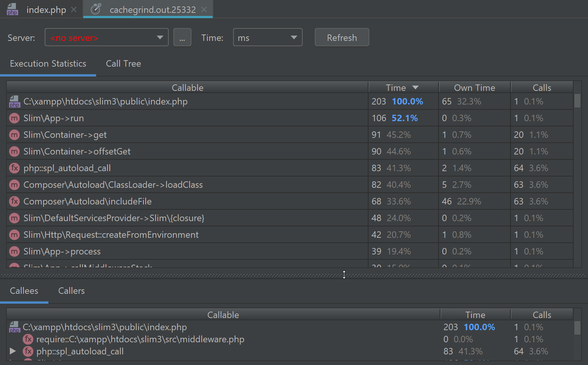Click the method icon beside Slim\App->run

(14, 118)
